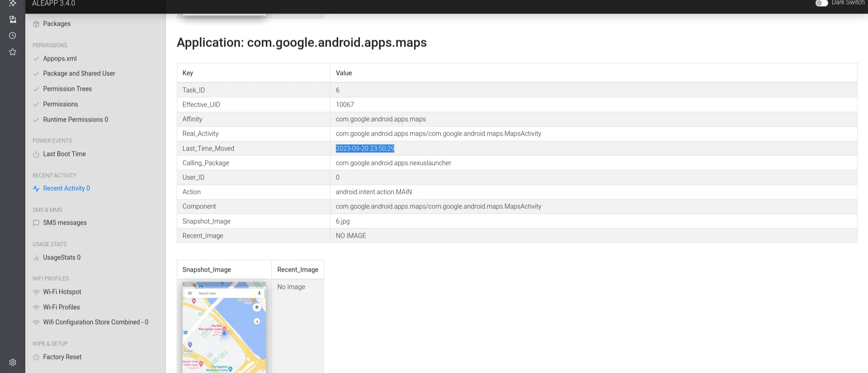
Task: Open Runtime Permissions 0 report
Action: (75, 119)
